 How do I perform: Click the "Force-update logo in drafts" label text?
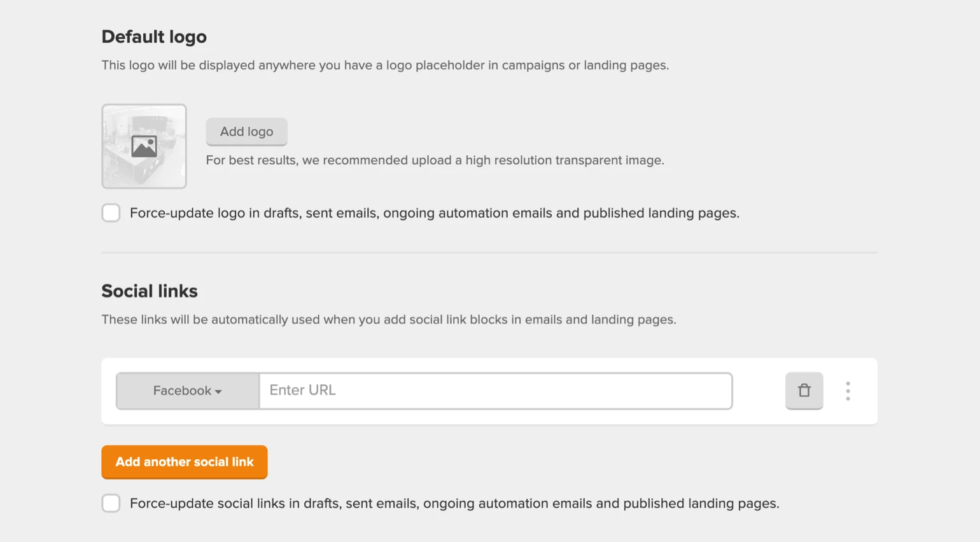(x=434, y=213)
